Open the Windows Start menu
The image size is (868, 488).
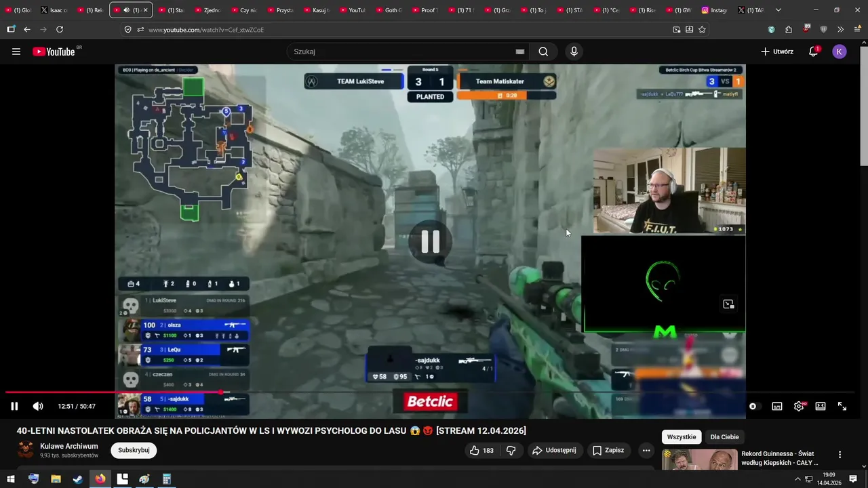click(11, 479)
